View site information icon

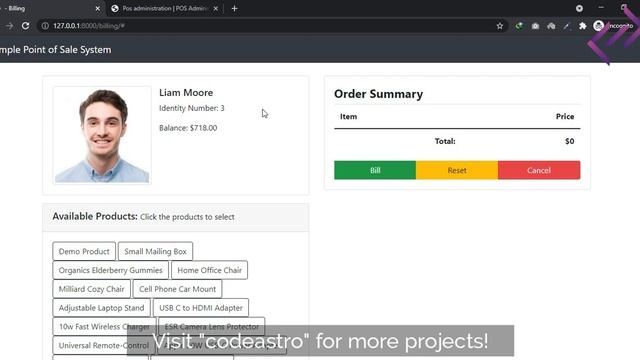pyautogui.click(x=45, y=26)
